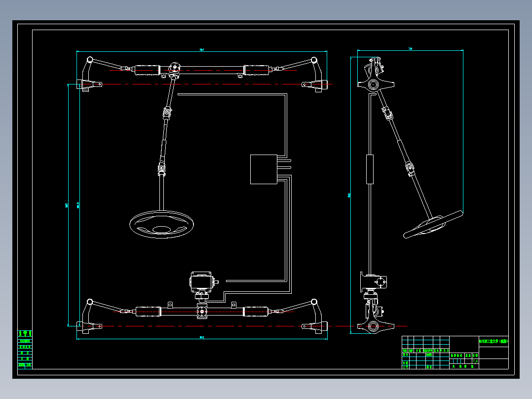Click the side view height dimension text
Screen dimensions: 532x399
(349, 195)
